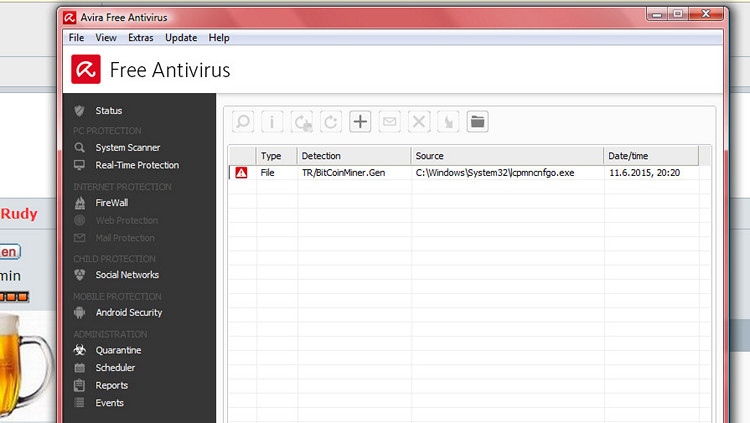
Task: Open the Extras menu
Action: 141,38
